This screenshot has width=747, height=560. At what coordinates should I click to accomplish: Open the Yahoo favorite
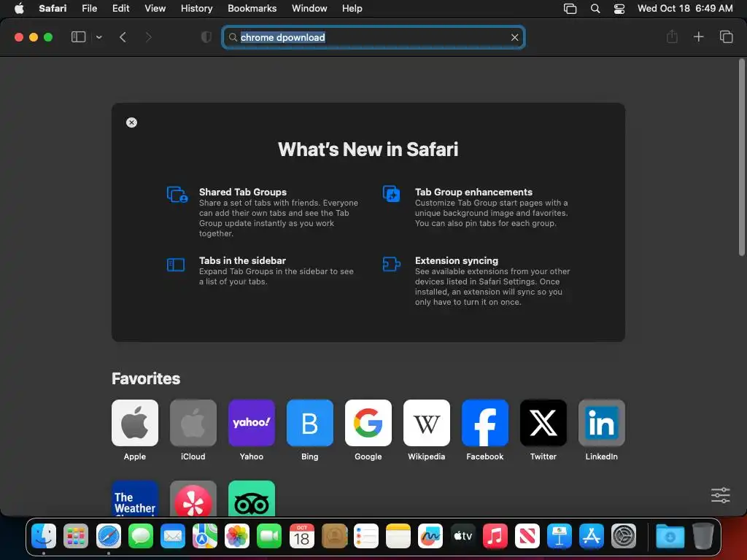(x=252, y=423)
